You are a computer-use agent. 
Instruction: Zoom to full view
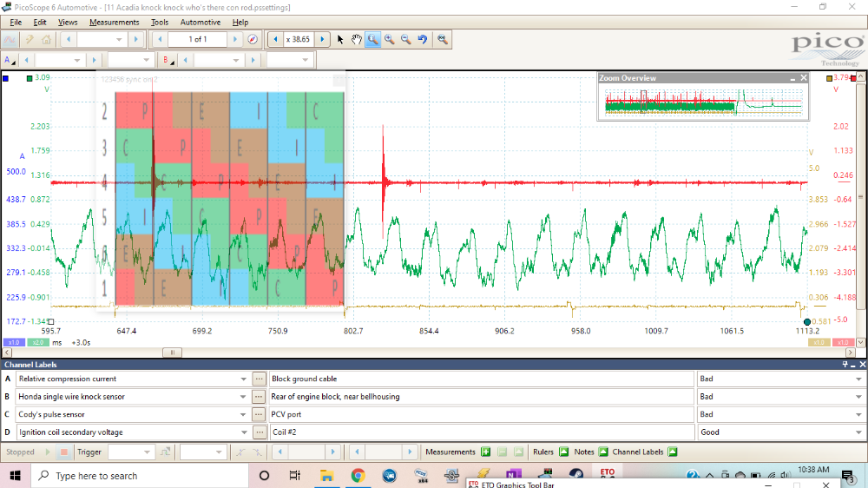pyautogui.click(x=443, y=39)
